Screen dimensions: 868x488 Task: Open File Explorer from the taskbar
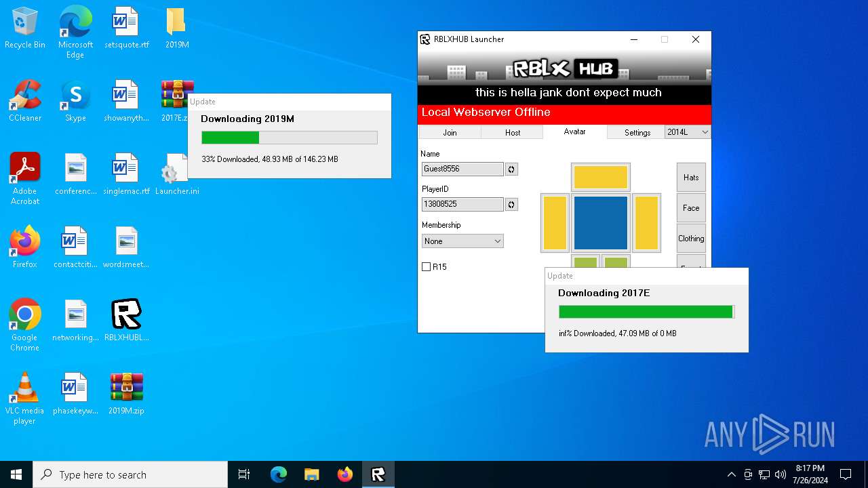click(x=312, y=474)
